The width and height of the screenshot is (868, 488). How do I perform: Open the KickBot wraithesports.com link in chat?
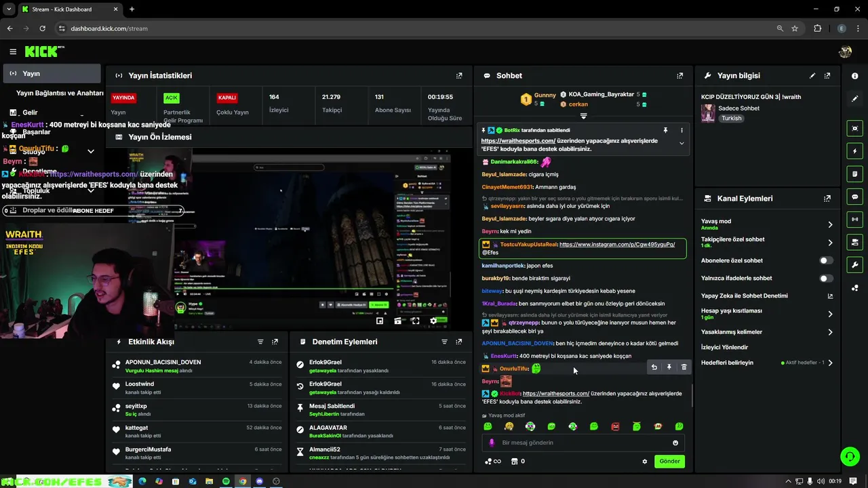coord(555,394)
